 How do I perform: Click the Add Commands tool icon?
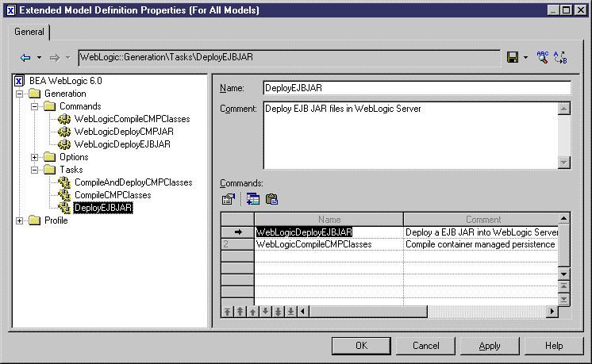coord(252,199)
